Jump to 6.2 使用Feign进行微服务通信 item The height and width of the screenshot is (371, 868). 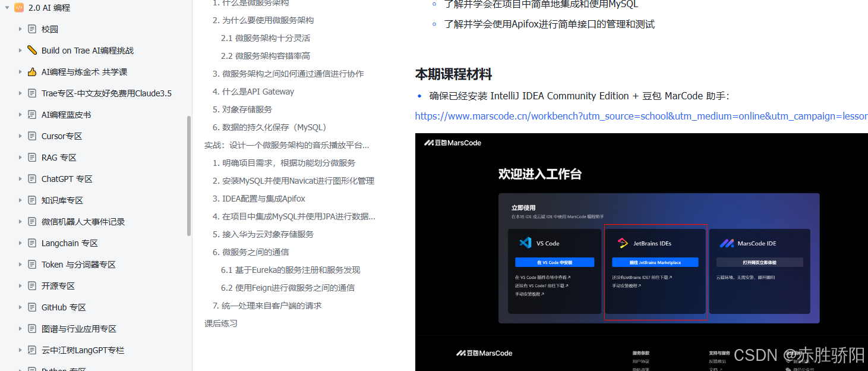[288, 288]
